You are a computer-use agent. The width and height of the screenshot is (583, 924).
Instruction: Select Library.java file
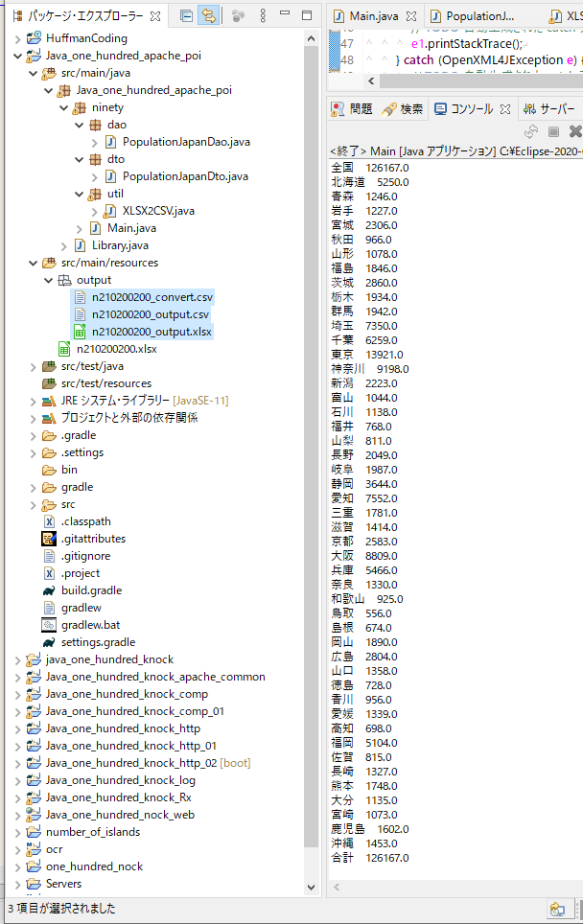click(120, 245)
